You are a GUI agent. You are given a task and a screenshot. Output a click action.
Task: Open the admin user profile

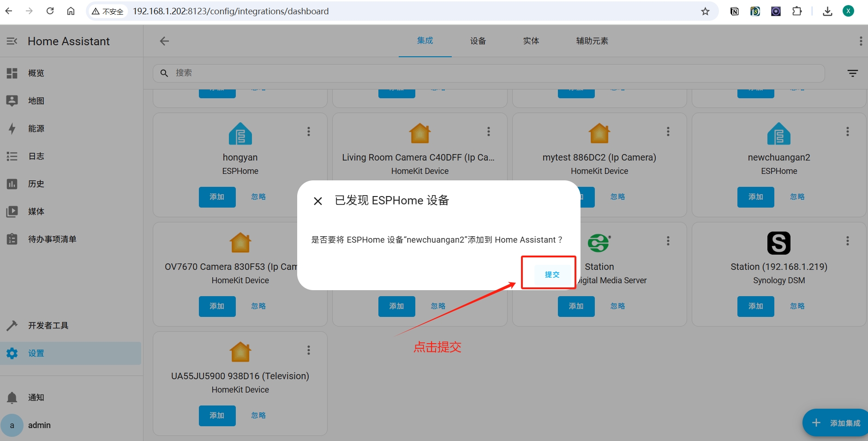click(72, 425)
